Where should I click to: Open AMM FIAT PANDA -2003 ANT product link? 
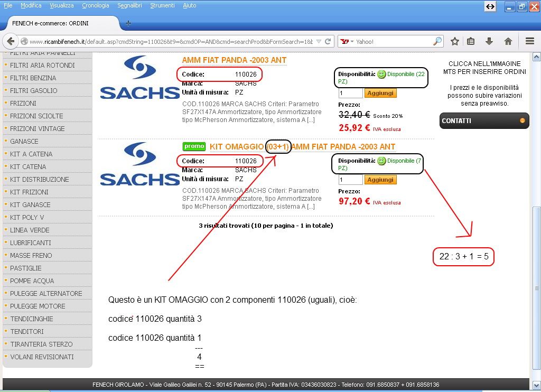(x=234, y=60)
